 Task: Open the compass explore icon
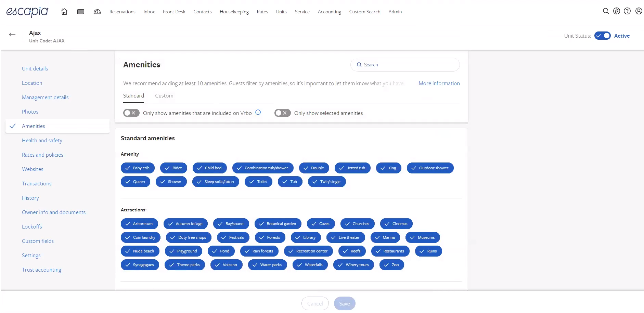(x=616, y=11)
